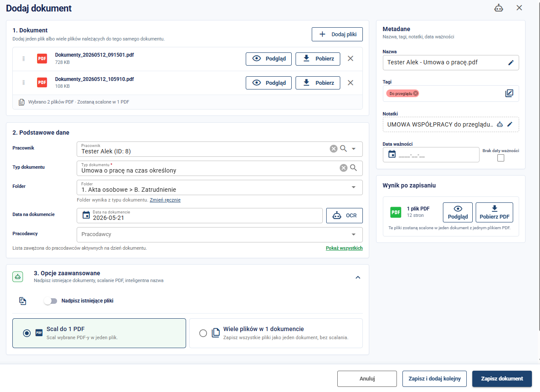Click the 'Data na dokumencie' input field
Image resolution: width=540 pixels, height=392 pixels.
click(x=200, y=216)
